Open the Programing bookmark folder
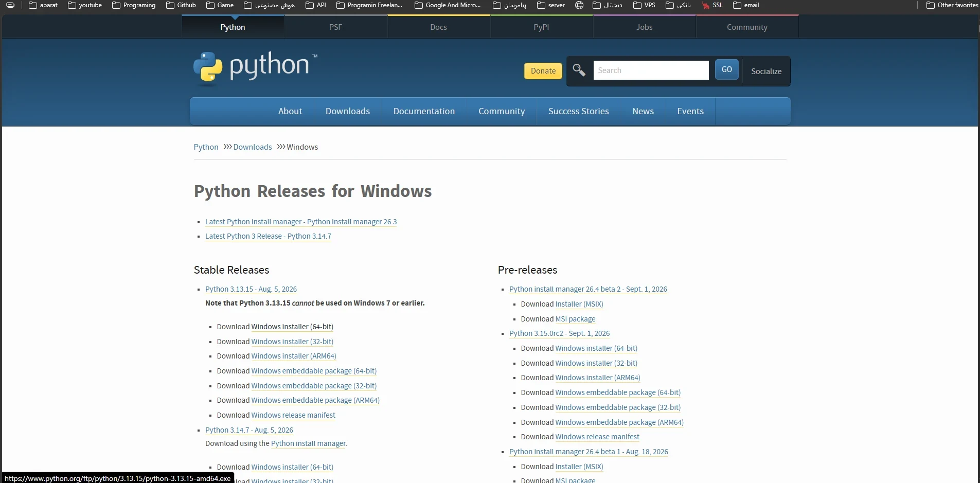The image size is (980, 483). coord(134,5)
